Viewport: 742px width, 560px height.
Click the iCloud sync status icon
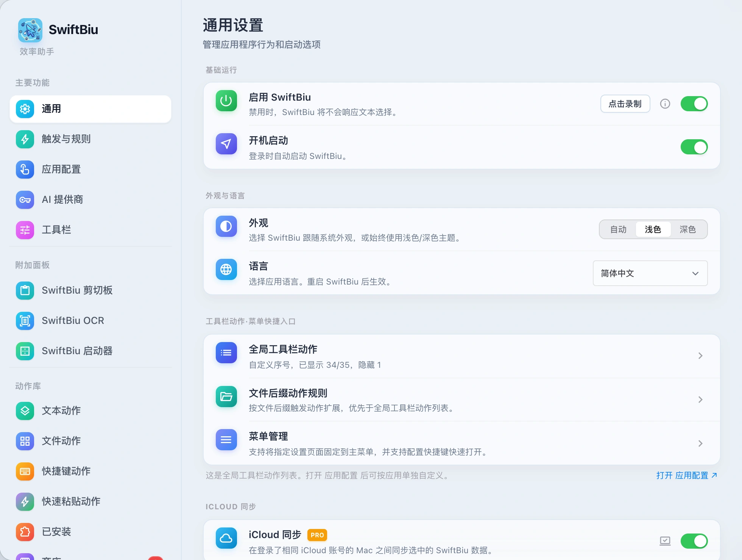point(665,541)
